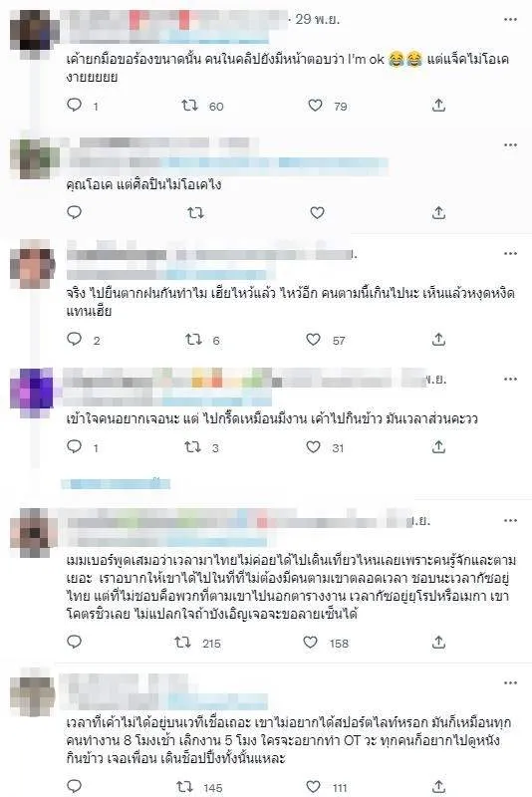The height and width of the screenshot is (797, 532).
Task: Open the blurred blue link above the fifth tweet
Action: pos(116,483)
